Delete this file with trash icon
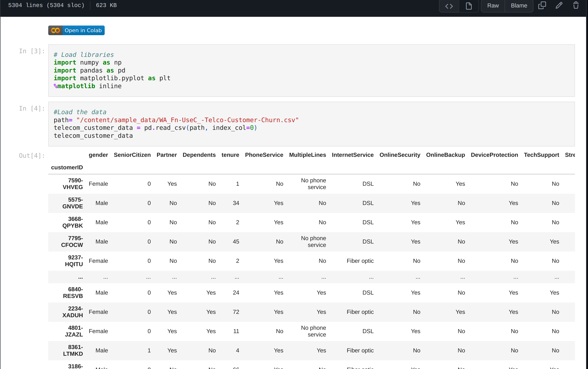Viewport: 588px width, 369px height. pos(576,5)
